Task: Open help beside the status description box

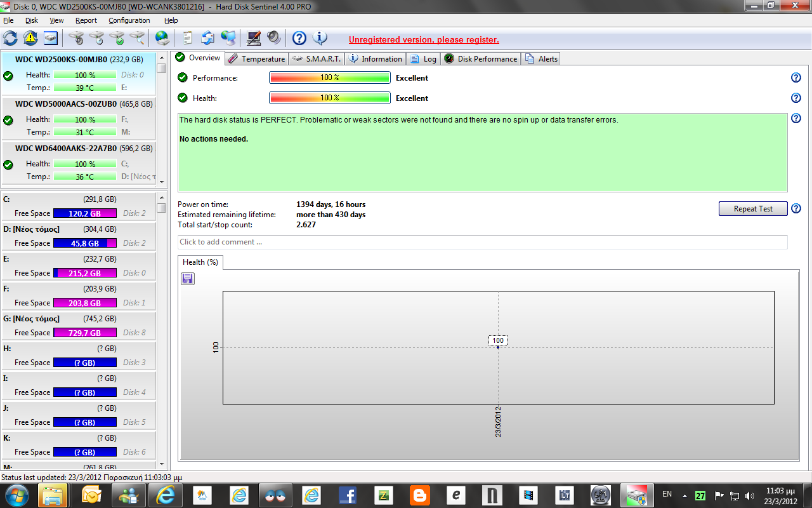Action: (796, 118)
